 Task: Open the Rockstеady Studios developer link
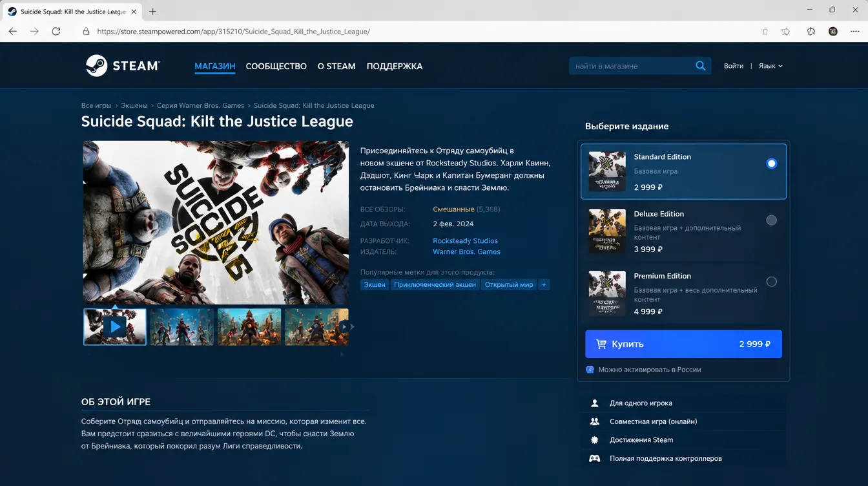click(x=465, y=241)
